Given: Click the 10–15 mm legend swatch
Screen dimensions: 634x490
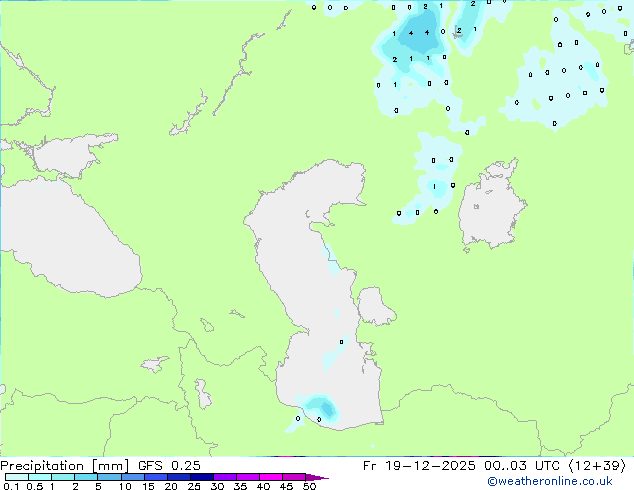Looking at the screenshot, I should (x=133, y=477).
